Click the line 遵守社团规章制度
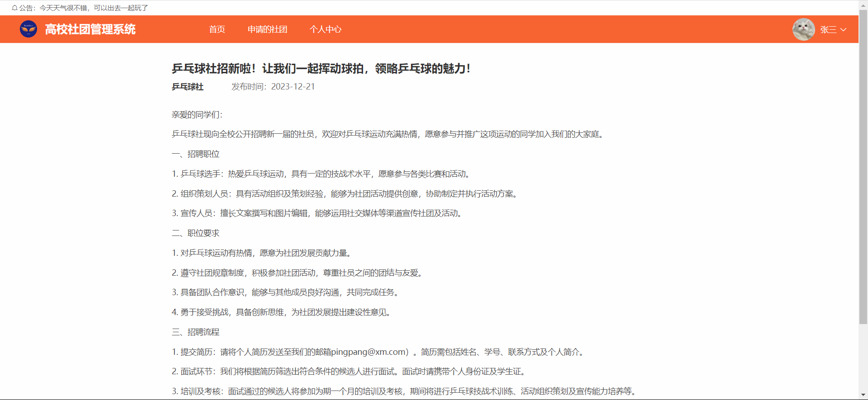This screenshot has width=868, height=400. (x=298, y=273)
